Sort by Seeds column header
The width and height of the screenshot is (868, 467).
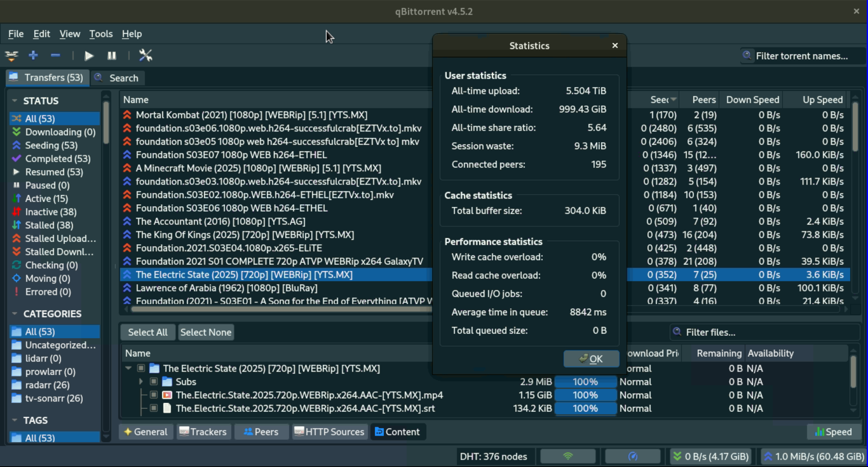point(653,100)
